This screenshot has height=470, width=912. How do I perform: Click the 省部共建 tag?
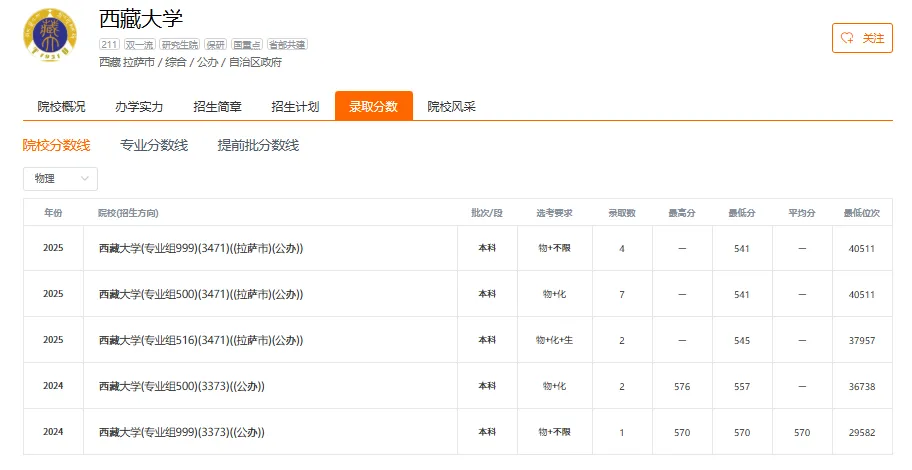287,45
